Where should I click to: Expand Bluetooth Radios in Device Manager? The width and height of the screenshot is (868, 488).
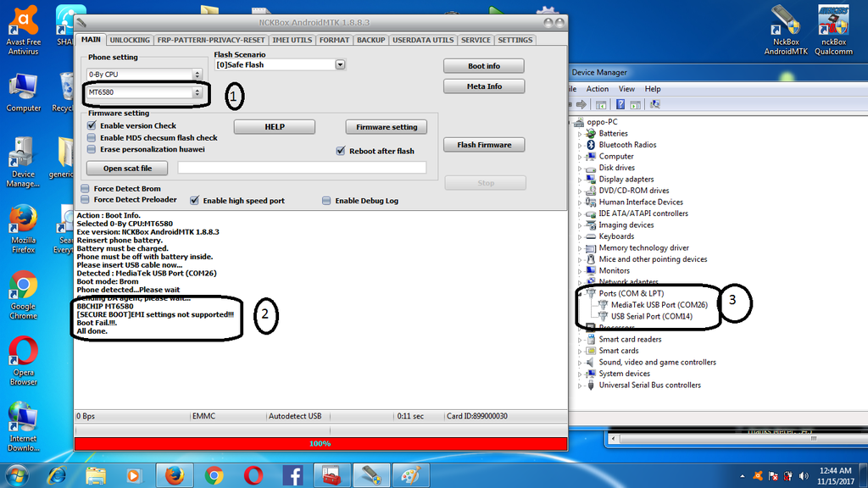(580, 145)
